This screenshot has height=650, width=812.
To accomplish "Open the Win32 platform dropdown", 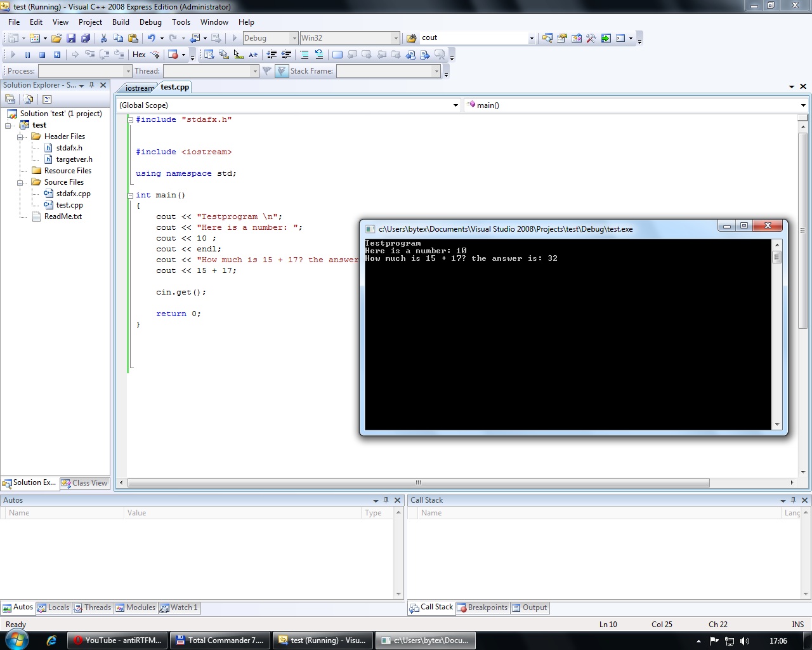I will coord(396,38).
